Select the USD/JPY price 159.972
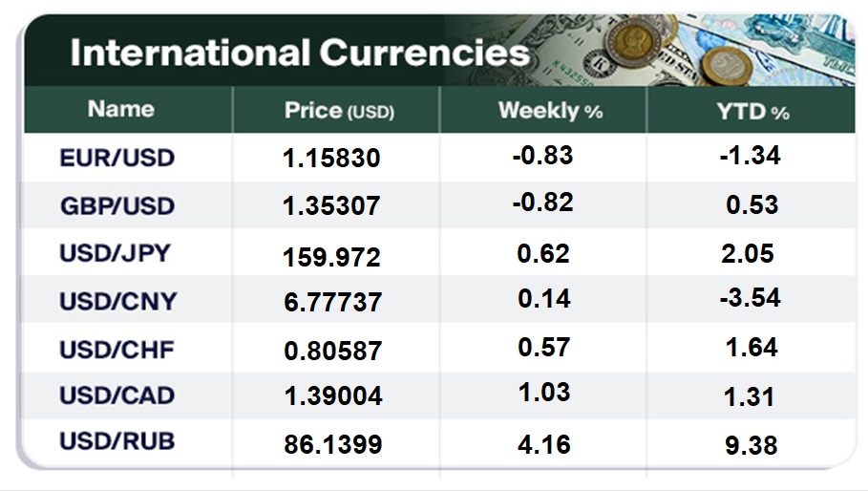 pyautogui.click(x=331, y=257)
